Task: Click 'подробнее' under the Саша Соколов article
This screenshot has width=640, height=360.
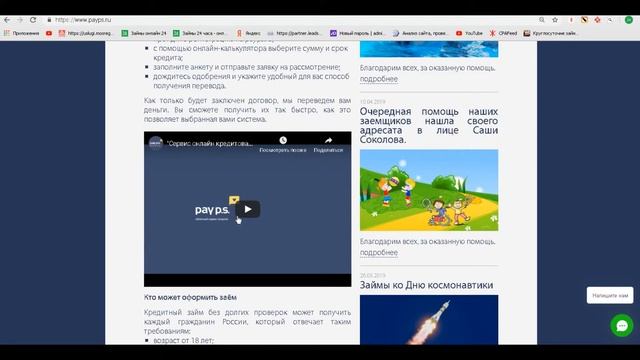Action: [x=379, y=252]
